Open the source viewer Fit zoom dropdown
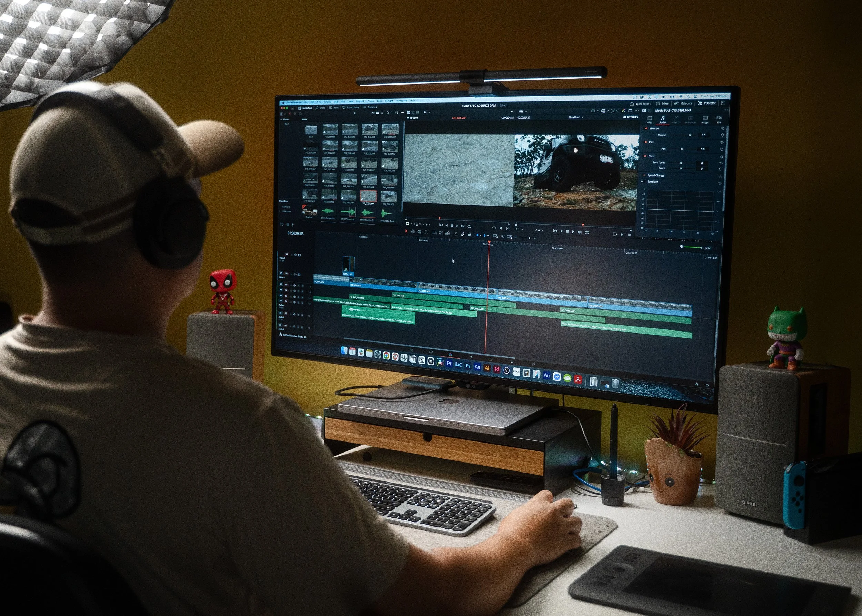 coord(427,113)
